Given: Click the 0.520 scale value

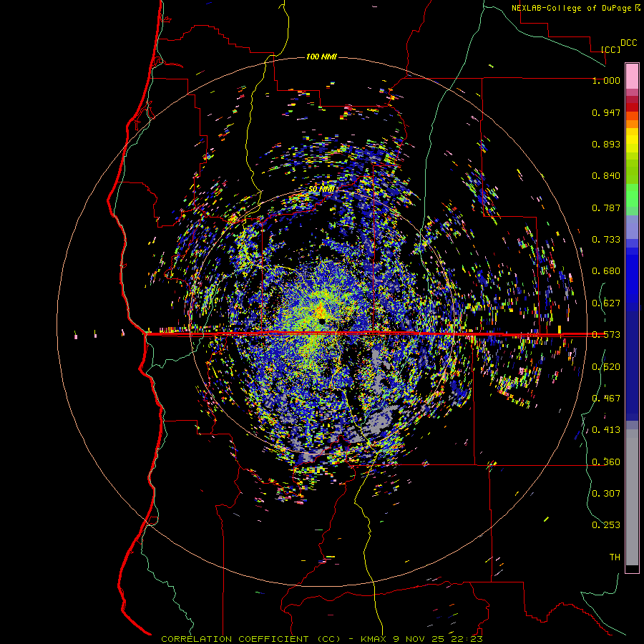Looking at the screenshot, I should [606, 367].
